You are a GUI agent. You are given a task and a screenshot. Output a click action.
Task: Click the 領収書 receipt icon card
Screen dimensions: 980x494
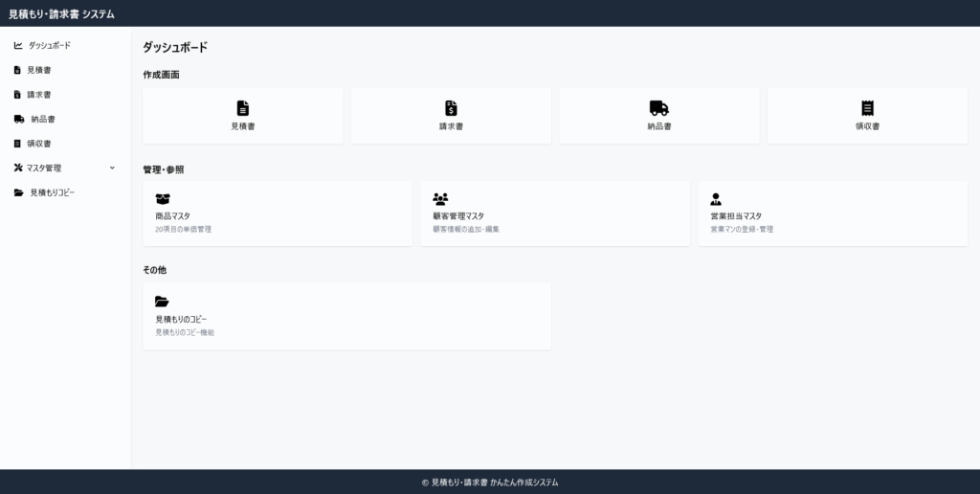tap(867, 108)
